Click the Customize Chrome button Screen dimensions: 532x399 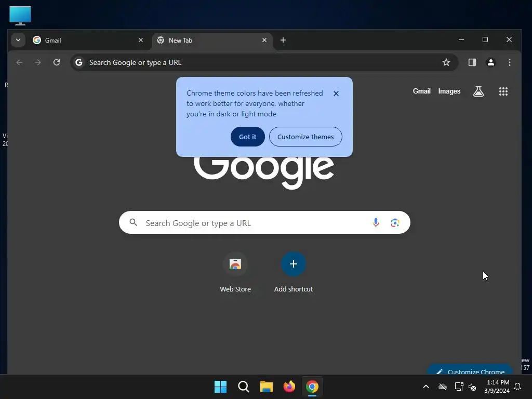470,370
